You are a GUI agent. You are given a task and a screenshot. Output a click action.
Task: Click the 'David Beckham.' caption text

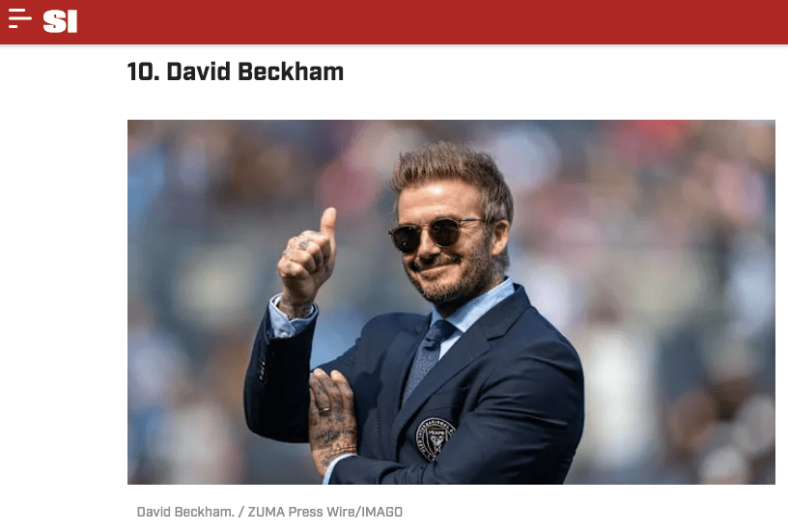[185, 512]
